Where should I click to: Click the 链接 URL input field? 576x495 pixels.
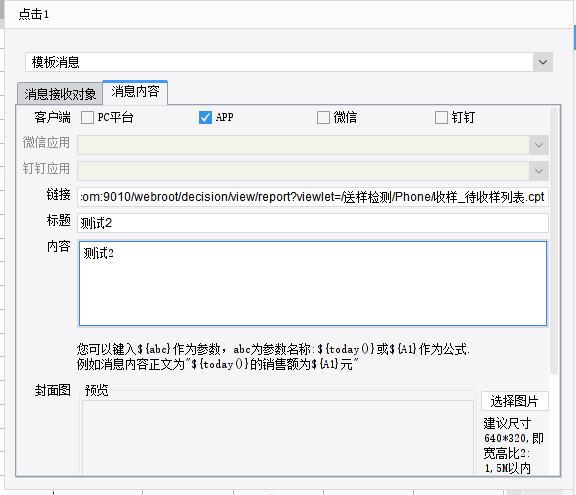(313, 197)
